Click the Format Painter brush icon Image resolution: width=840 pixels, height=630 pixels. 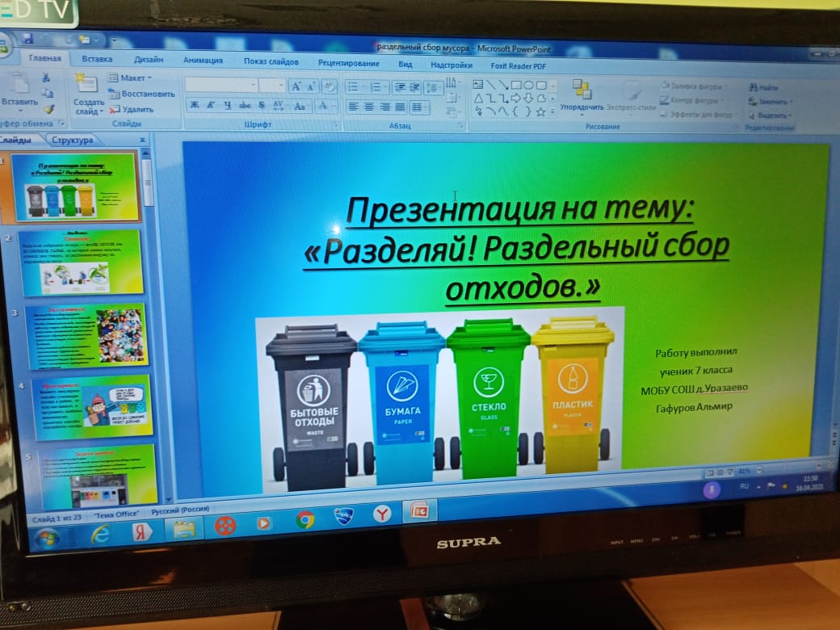tap(48, 109)
